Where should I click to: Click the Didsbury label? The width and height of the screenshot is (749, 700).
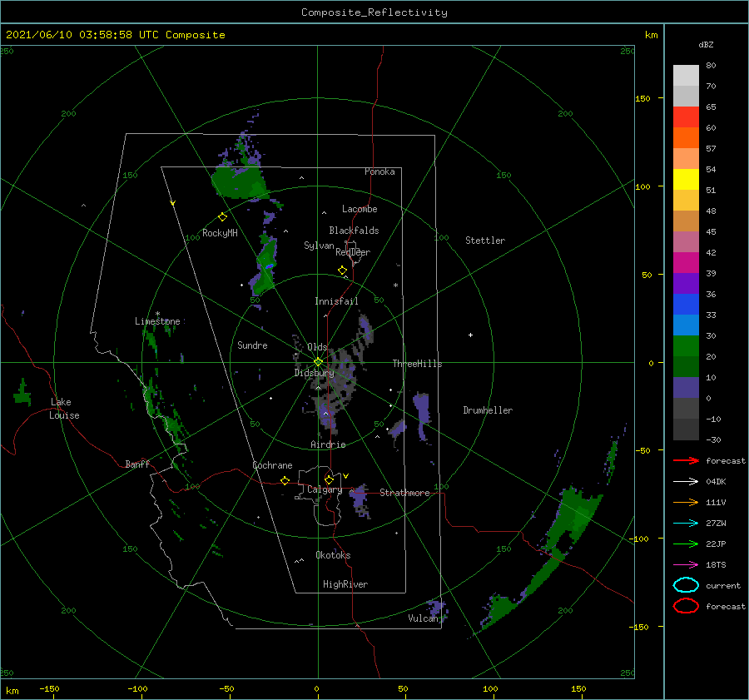[314, 373]
